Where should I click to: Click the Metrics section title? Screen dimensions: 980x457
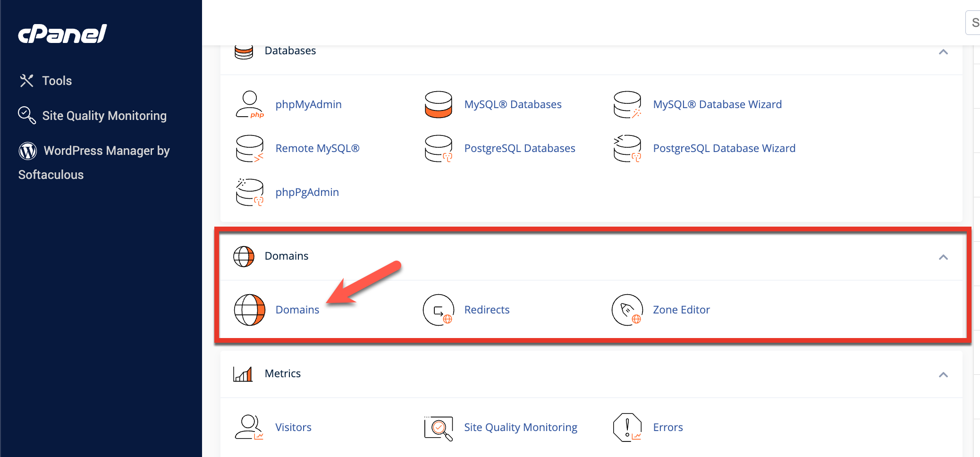pyautogui.click(x=283, y=373)
